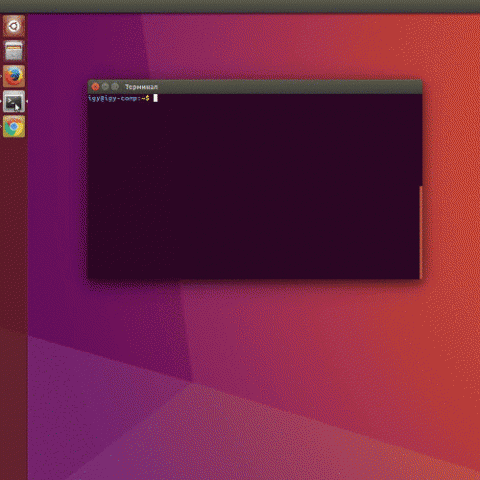480x480 pixels.
Task: Open the Ubuntu Dash search launcher
Action: point(14,26)
